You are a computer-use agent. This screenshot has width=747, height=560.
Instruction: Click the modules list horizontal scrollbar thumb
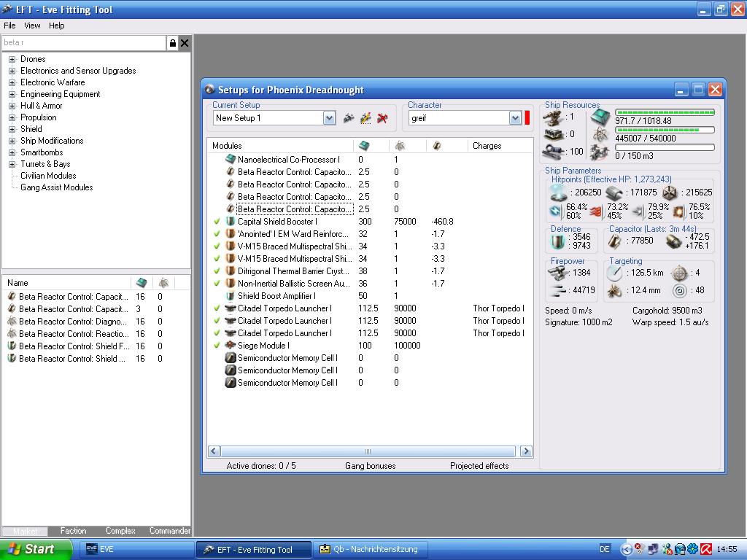point(368,451)
